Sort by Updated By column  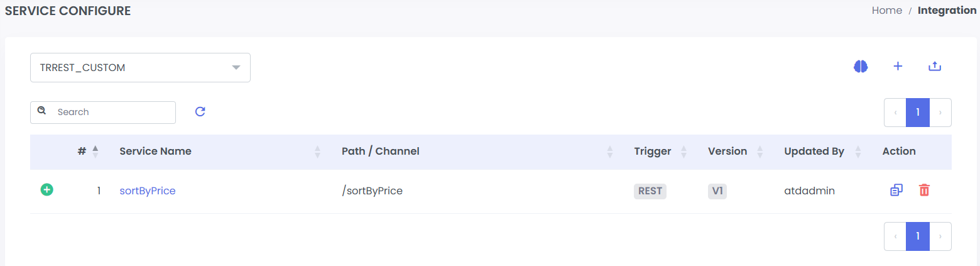(x=857, y=152)
